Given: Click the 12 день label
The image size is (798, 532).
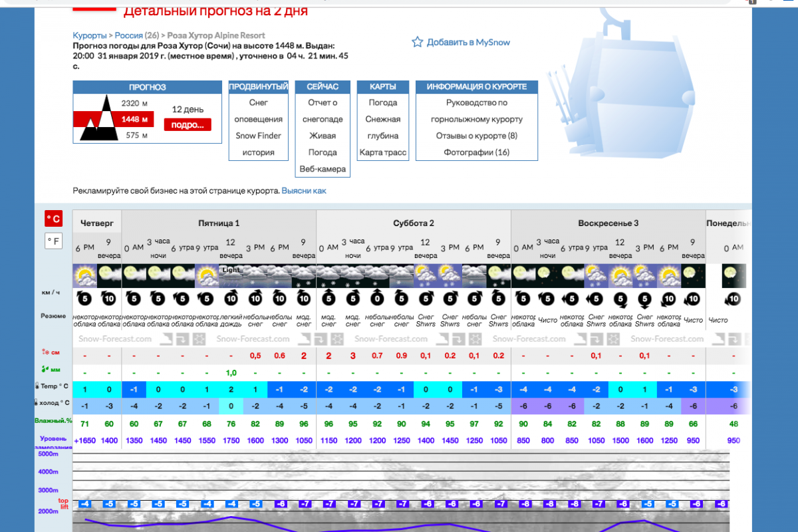Looking at the screenshot, I should tap(188, 109).
